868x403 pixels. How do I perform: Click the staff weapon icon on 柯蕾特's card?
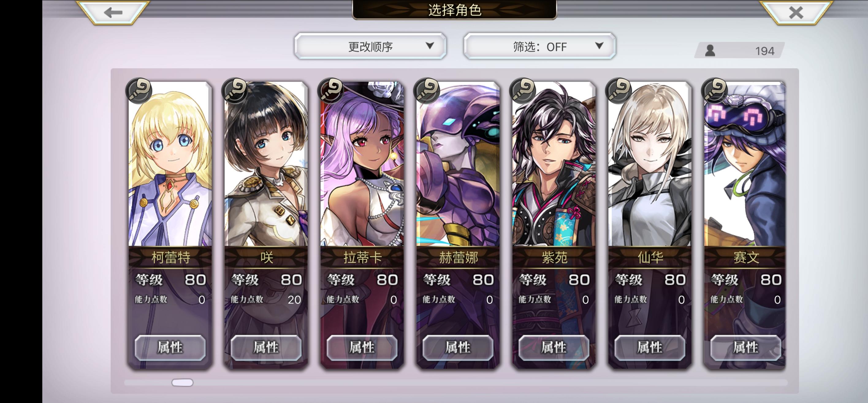pyautogui.click(x=139, y=90)
